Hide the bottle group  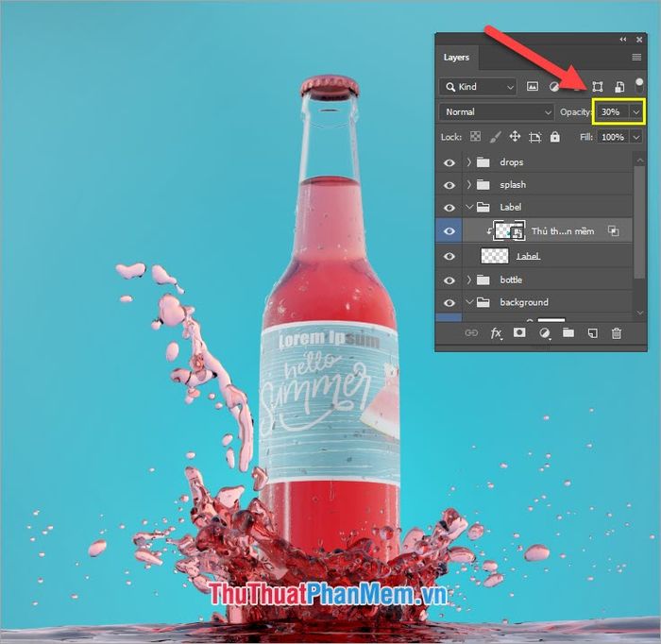(449, 280)
